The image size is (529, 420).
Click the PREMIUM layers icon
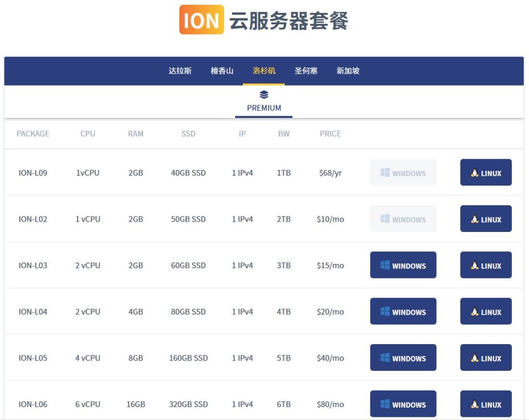pyautogui.click(x=263, y=94)
